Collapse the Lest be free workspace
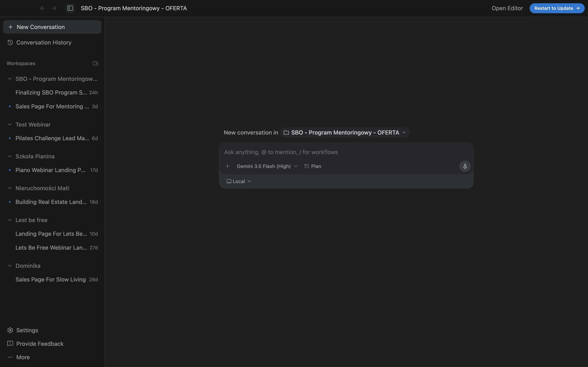 (x=10, y=220)
